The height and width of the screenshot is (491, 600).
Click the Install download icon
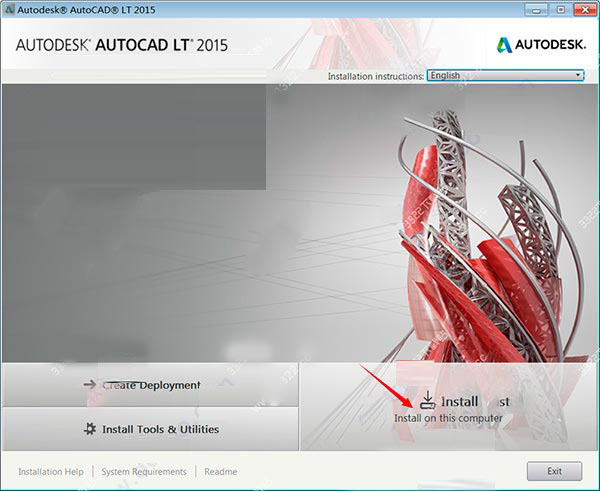click(427, 400)
